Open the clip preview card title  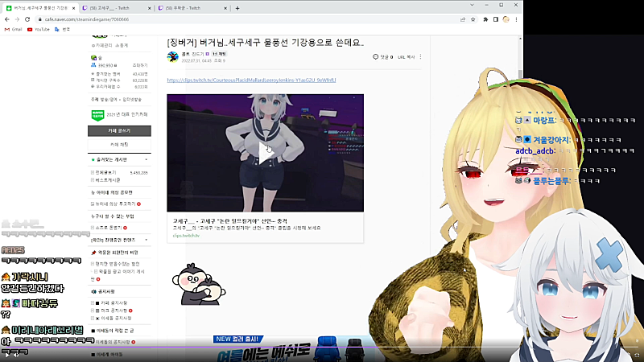tap(229, 220)
